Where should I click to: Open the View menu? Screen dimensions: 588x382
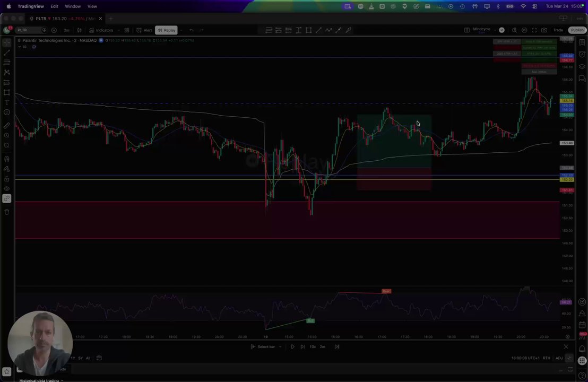pos(92,6)
